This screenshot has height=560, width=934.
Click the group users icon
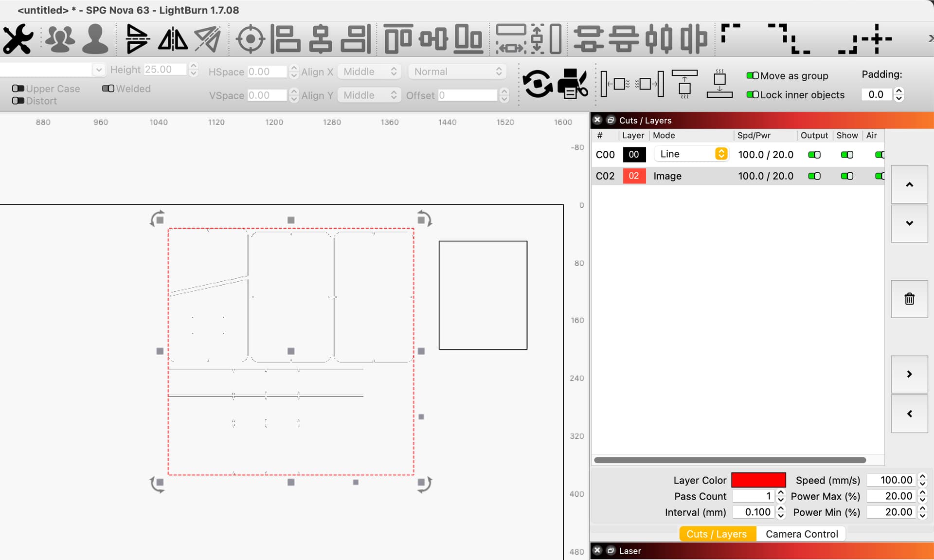(x=60, y=39)
